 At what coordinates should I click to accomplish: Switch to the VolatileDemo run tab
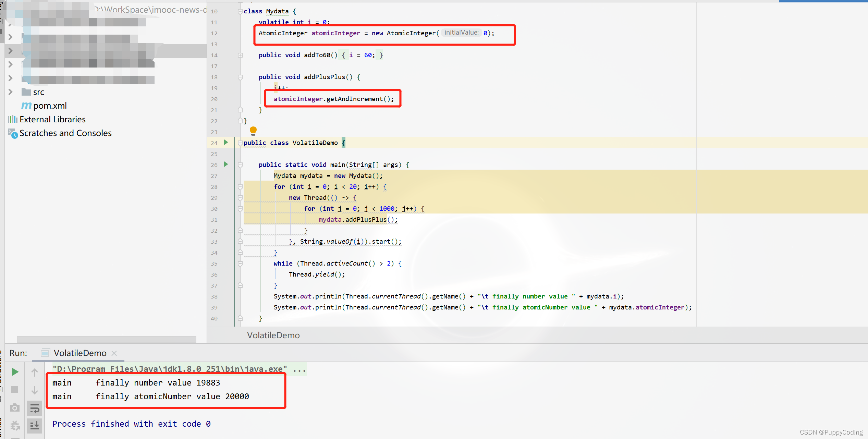[80, 353]
